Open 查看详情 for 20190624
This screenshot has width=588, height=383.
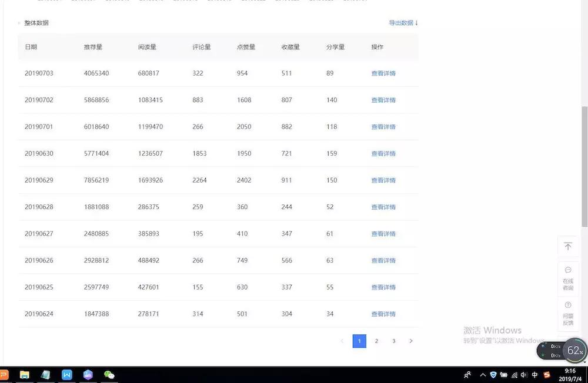click(x=383, y=314)
